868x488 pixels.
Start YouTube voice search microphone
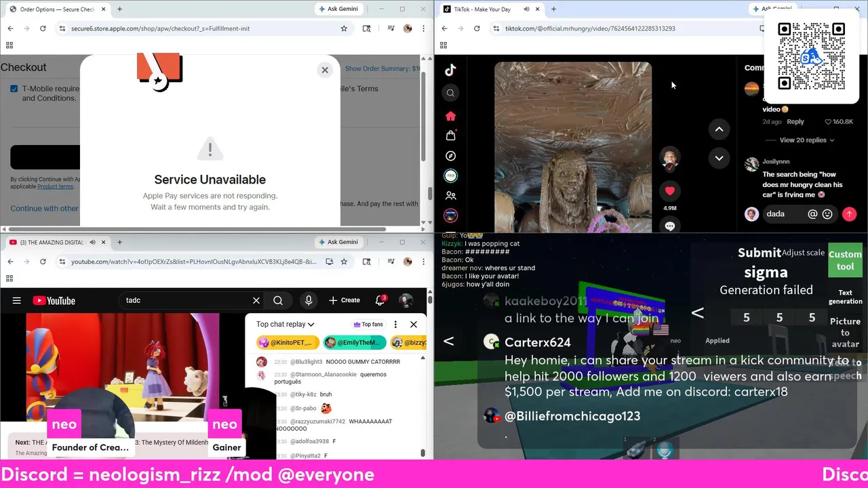309,300
